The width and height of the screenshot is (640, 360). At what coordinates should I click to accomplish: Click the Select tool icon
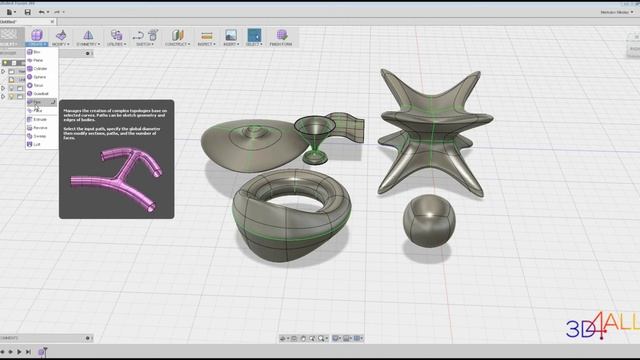pos(254,35)
